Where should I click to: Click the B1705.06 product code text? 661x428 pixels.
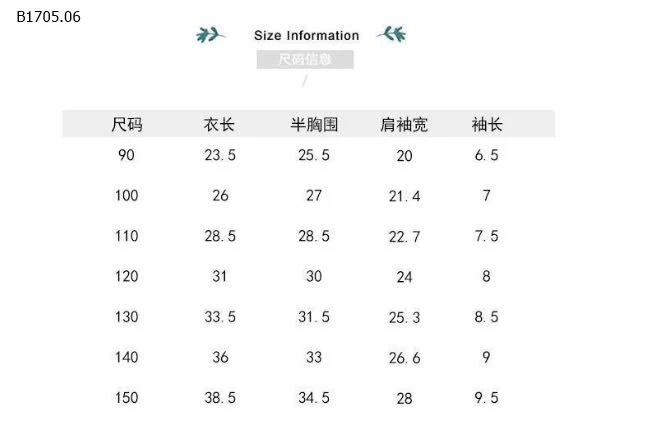pyautogui.click(x=48, y=17)
